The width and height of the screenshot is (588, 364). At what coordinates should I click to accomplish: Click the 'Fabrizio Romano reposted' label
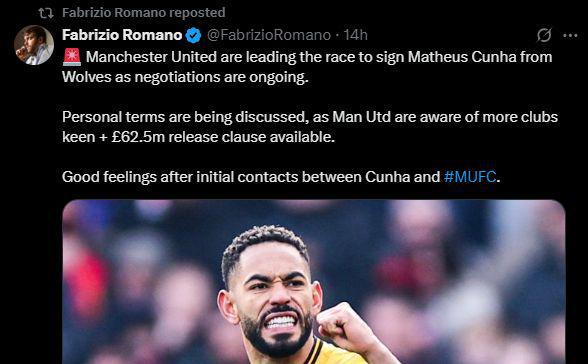[x=144, y=13]
